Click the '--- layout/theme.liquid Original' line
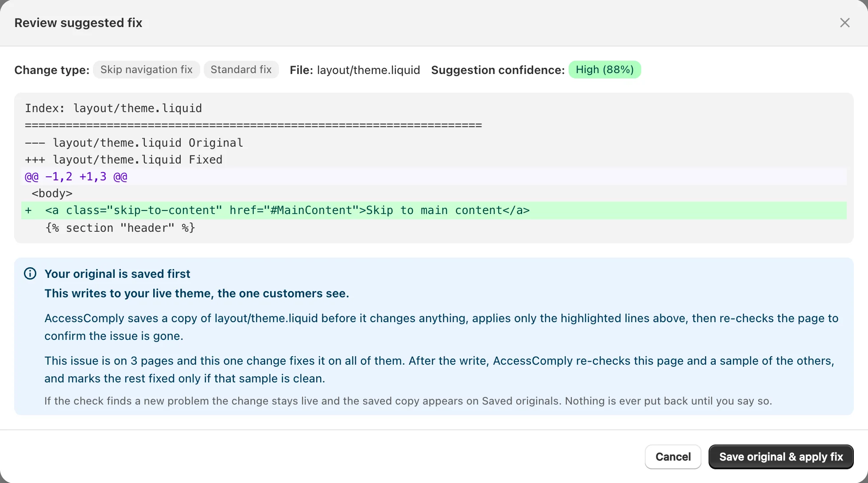Image resolution: width=868 pixels, height=483 pixels. click(134, 143)
